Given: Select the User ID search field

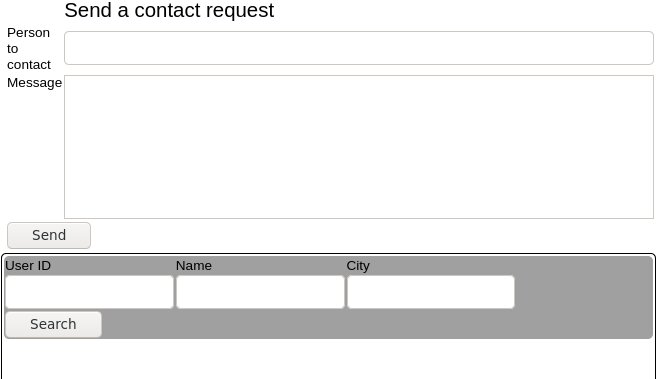Looking at the screenshot, I should click(x=89, y=292).
